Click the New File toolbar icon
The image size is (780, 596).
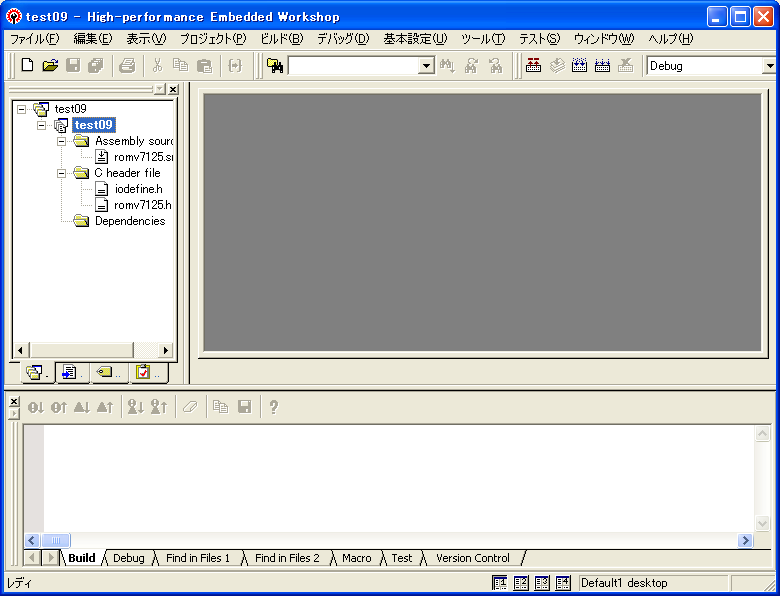coord(27,66)
